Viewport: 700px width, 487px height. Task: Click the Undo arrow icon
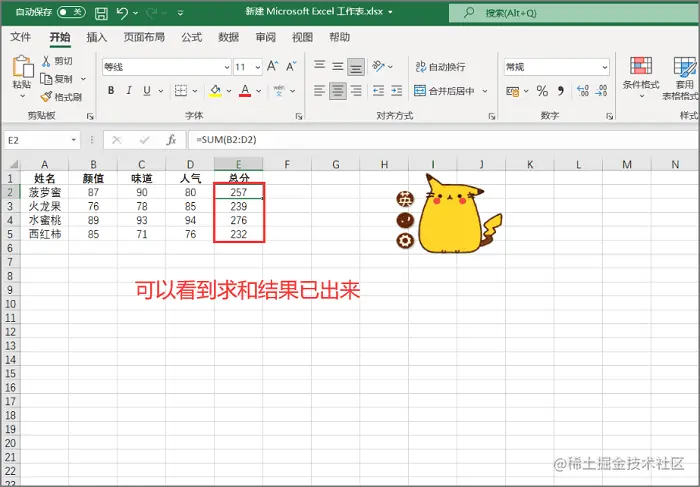(x=122, y=13)
